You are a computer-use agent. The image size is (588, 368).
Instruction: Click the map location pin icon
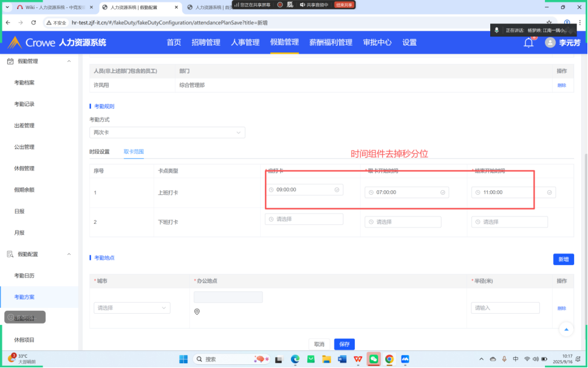click(197, 312)
